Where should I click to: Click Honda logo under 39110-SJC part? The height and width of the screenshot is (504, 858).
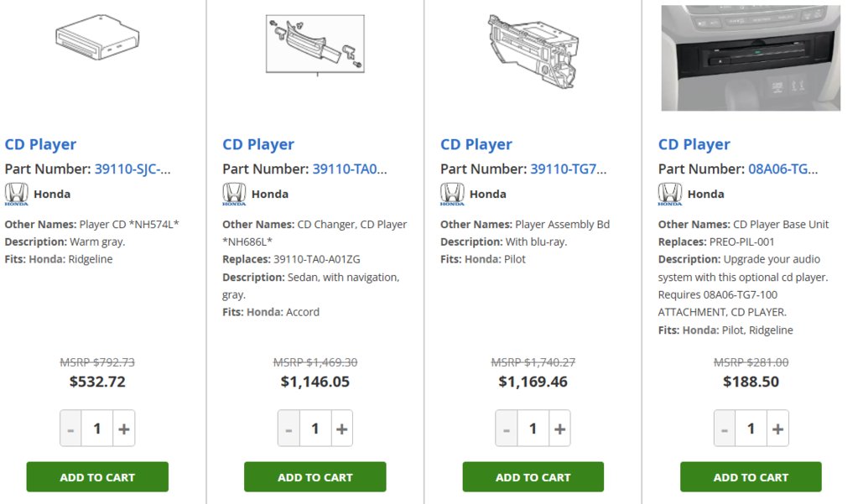(x=17, y=194)
